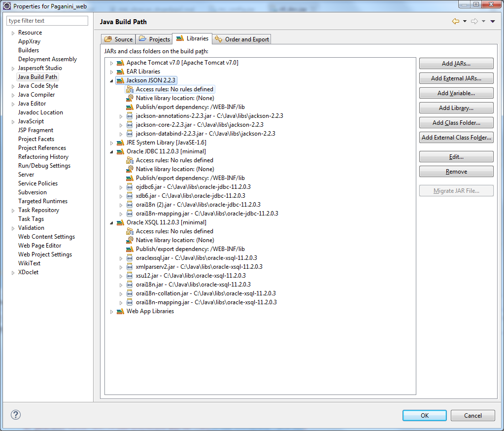Click the Apache Tomcat v7.0 library icon

[x=120, y=63]
